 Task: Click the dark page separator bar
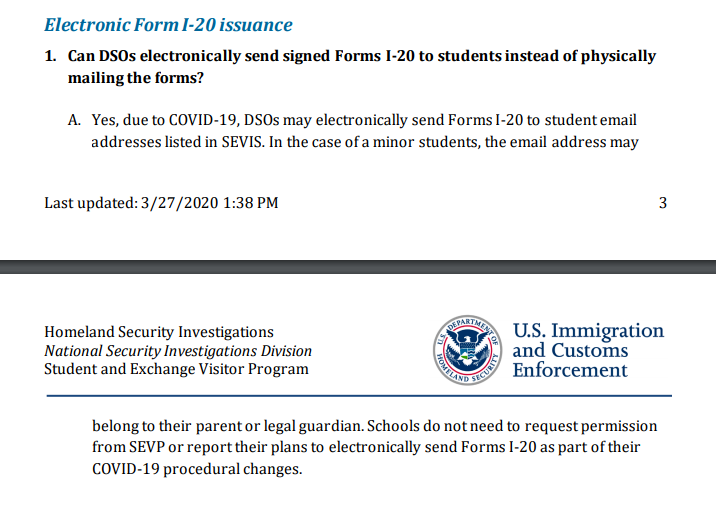pos(358,267)
